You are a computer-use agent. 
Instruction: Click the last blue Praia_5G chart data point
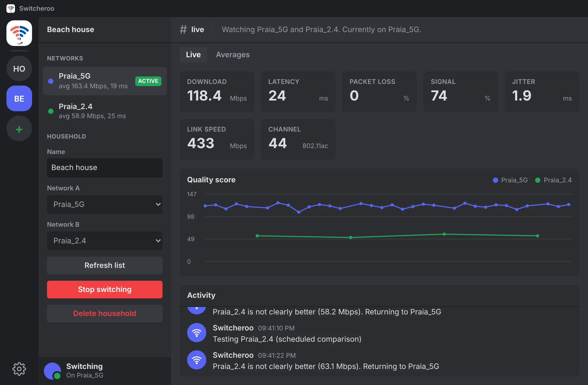[x=569, y=205]
